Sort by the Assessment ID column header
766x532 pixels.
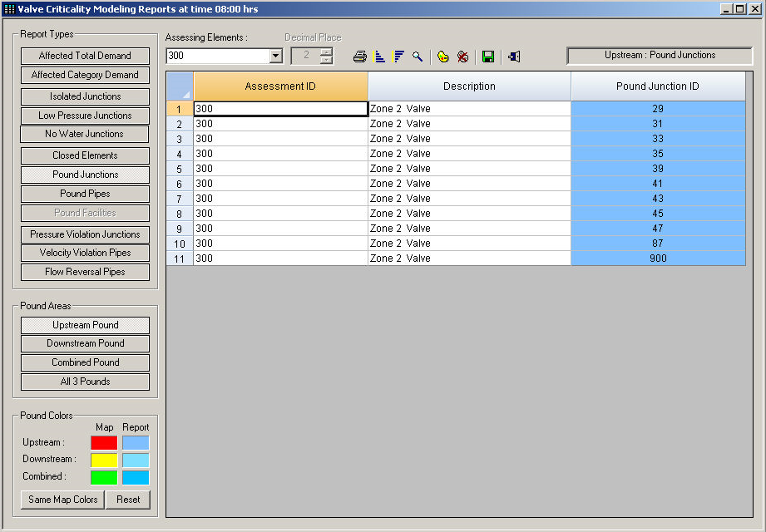tap(280, 86)
